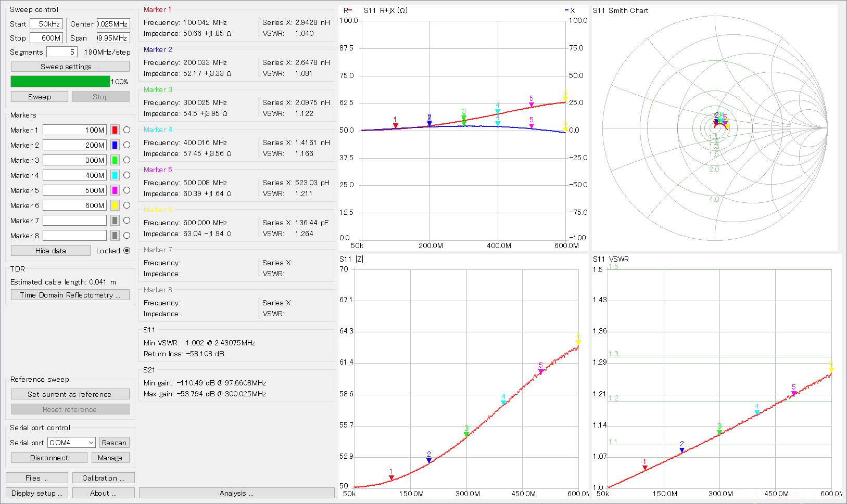Click the Marker 6 Series X value

coord(312,223)
